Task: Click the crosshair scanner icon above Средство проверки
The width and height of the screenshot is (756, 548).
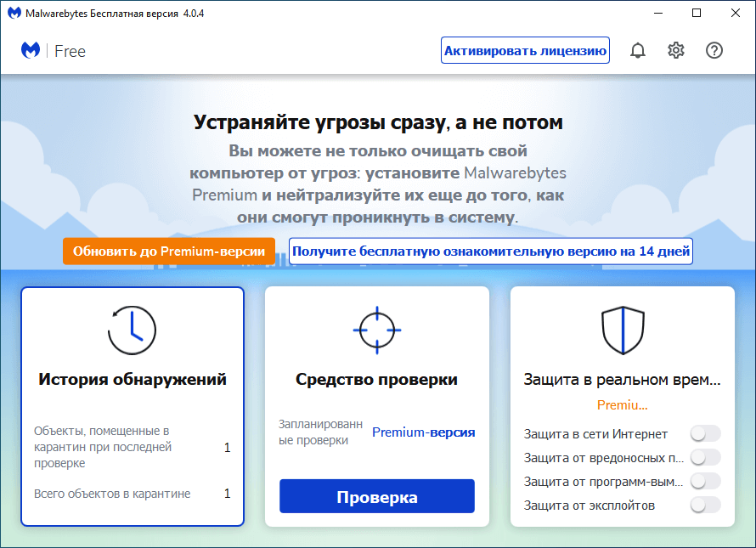Action: pyautogui.click(x=376, y=330)
